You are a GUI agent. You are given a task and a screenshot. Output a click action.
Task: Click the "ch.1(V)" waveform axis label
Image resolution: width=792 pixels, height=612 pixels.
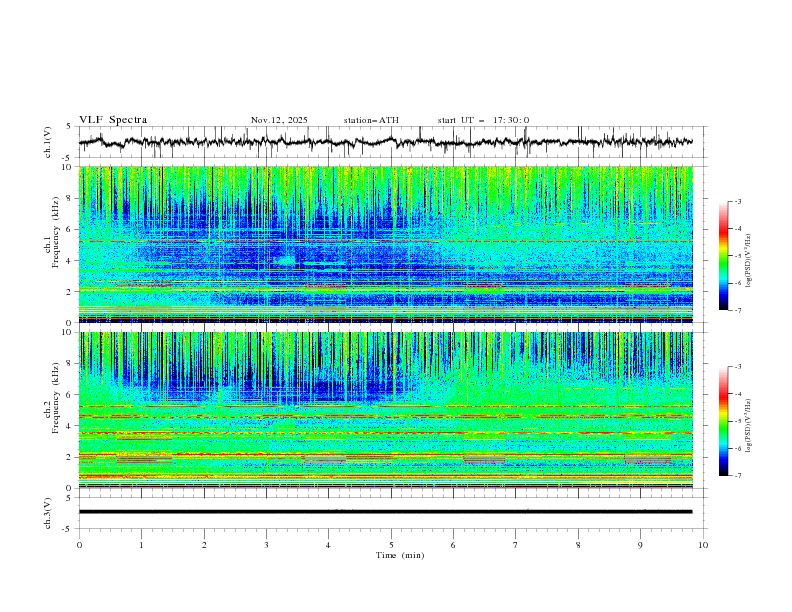tap(48, 142)
